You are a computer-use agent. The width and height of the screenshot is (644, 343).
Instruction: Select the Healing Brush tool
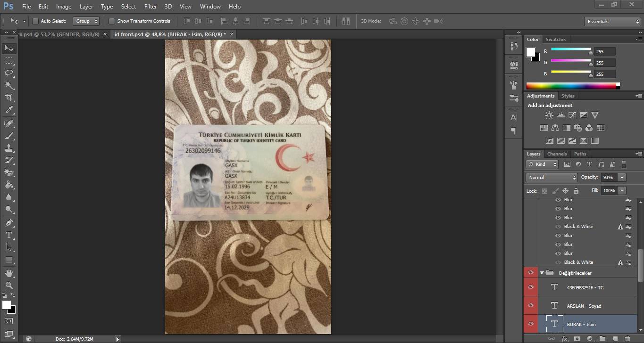tap(9, 123)
